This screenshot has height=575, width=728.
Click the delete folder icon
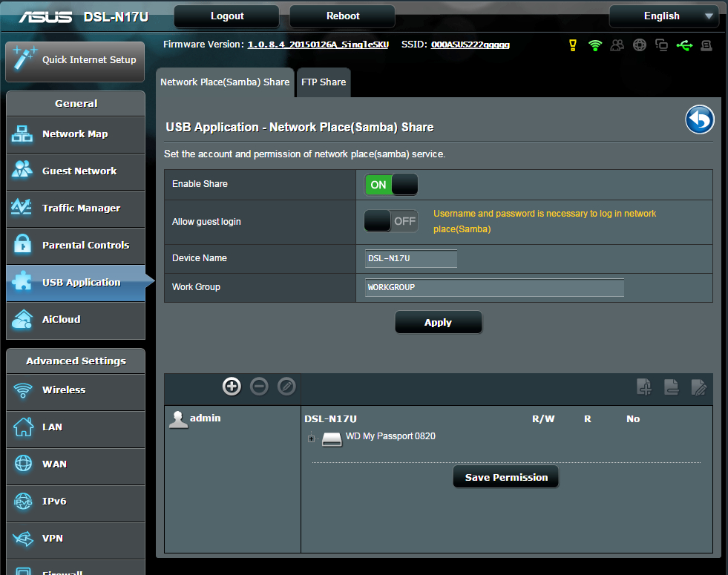(672, 387)
